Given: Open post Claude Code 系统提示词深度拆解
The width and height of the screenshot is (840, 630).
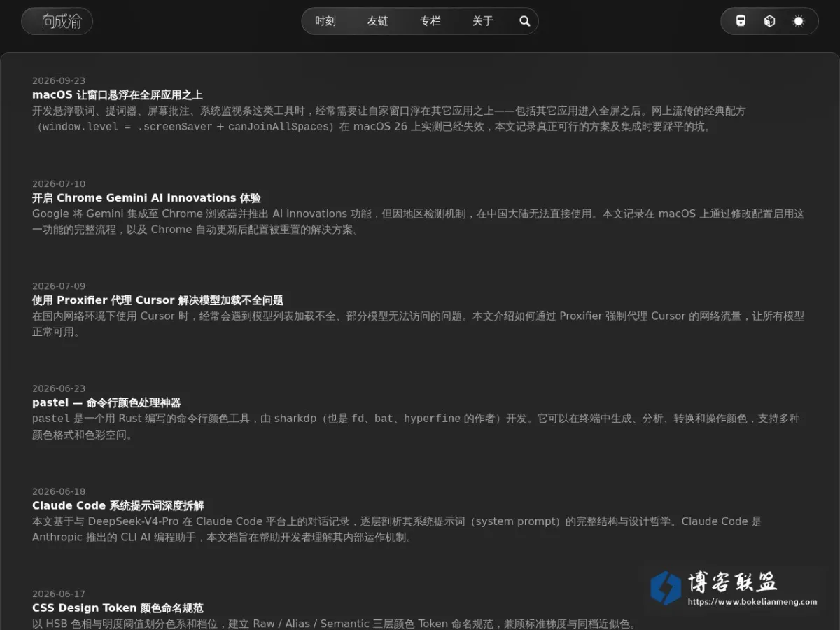Looking at the screenshot, I should [118, 505].
